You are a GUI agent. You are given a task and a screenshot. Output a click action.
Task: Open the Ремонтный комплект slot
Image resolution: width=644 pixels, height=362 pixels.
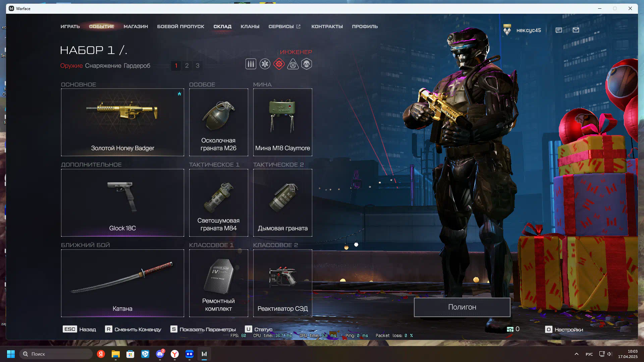click(218, 283)
